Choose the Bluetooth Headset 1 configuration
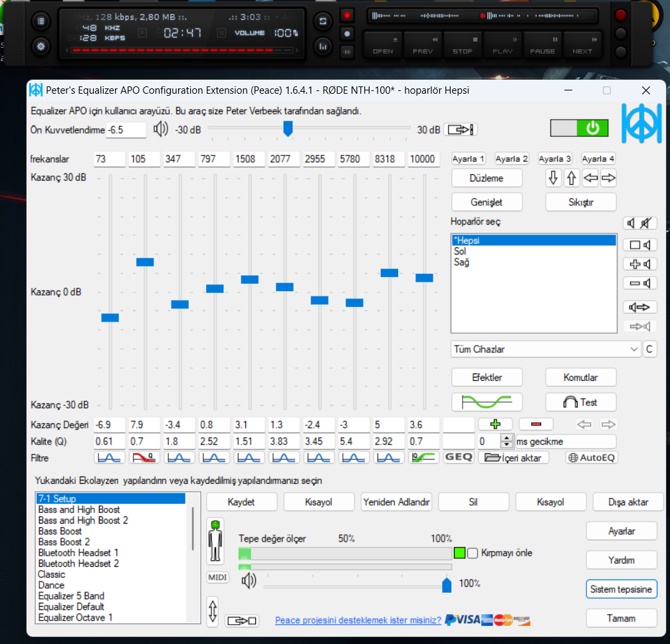This screenshot has width=670, height=644. pyautogui.click(x=111, y=552)
